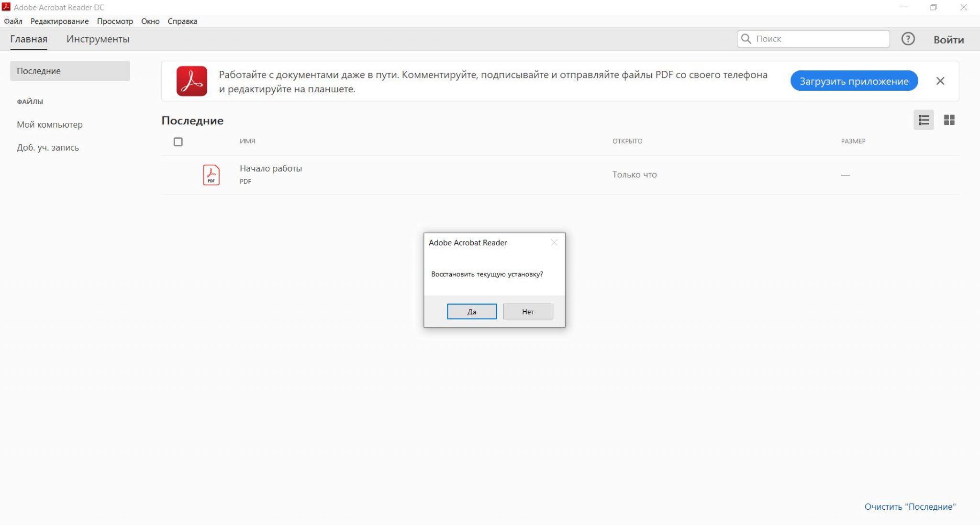
Task: Click the Только что opened time cell
Action: click(x=635, y=175)
